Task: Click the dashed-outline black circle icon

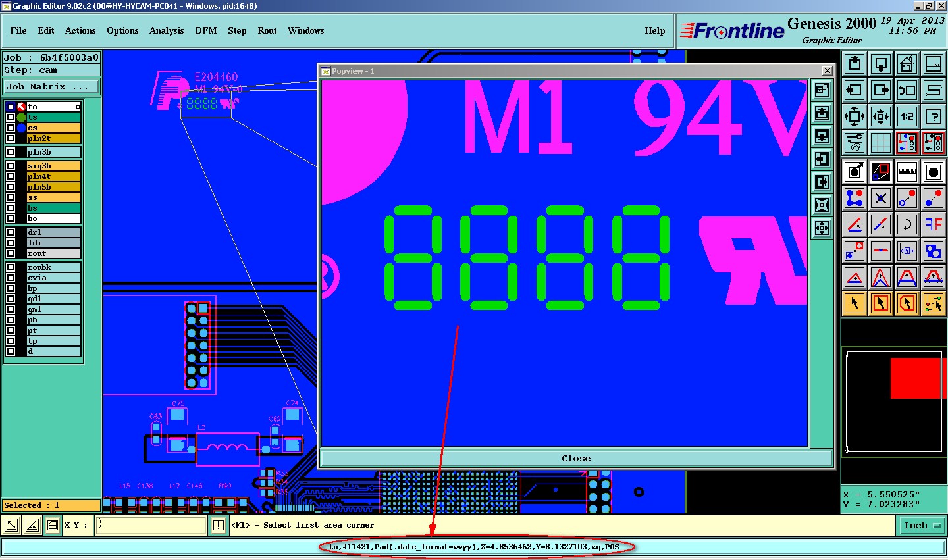Action: tap(934, 172)
